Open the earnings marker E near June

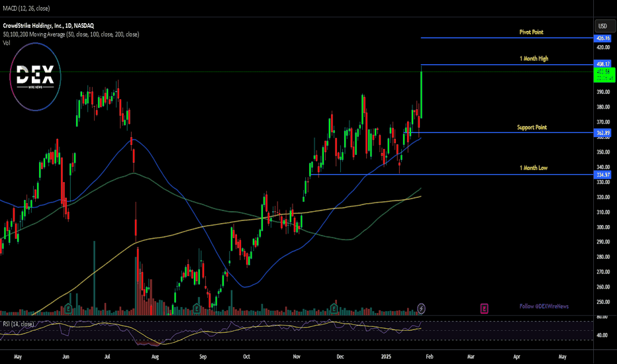coord(68,308)
